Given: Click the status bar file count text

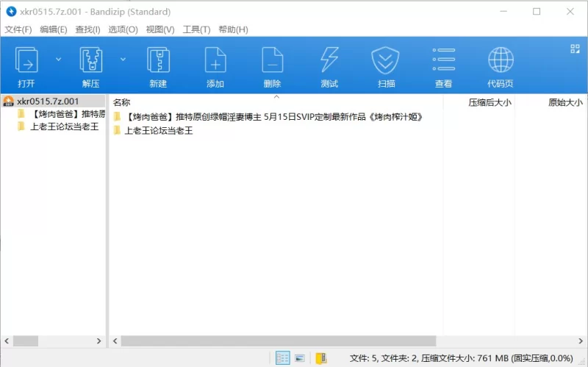Looking at the screenshot, I should coord(462,358).
